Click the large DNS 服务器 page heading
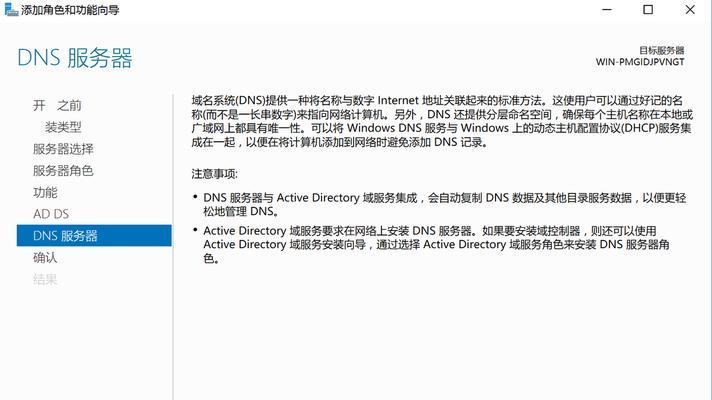 click(x=74, y=58)
